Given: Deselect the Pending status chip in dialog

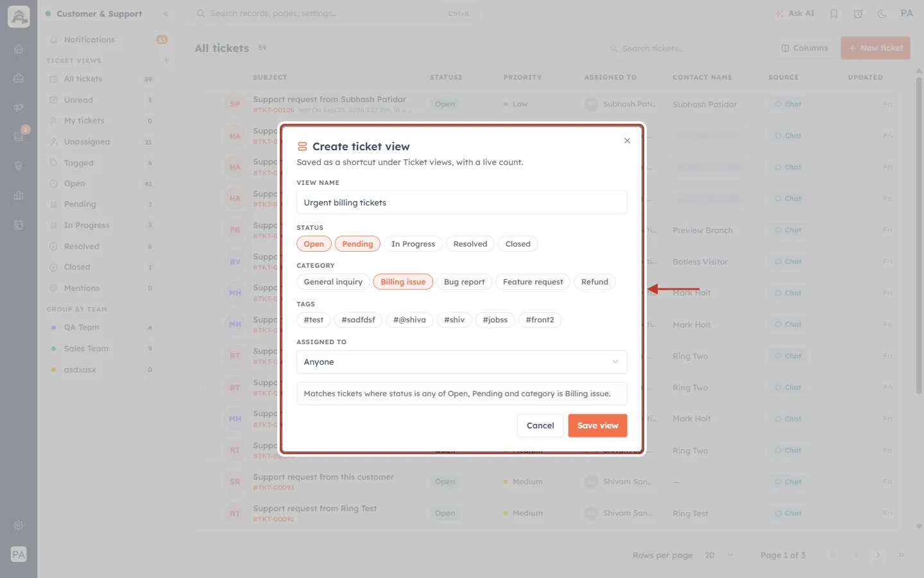Looking at the screenshot, I should pos(357,244).
